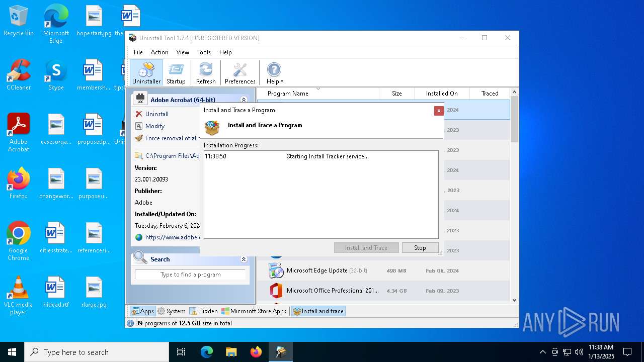
Task: Open the Action menu
Action: 159,52
